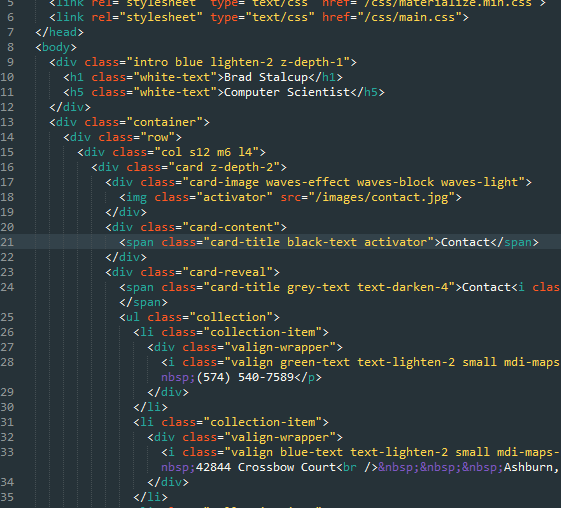The height and width of the screenshot is (508, 561).
Task: Click "collection-item" class on line 31
Action: click(x=263, y=422)
